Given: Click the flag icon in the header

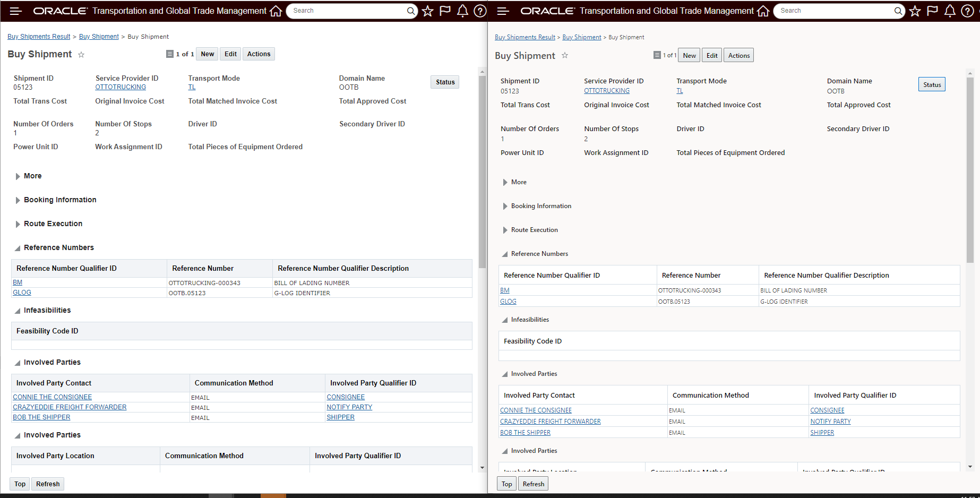Looking at the screenshot, I should [445, 11].
